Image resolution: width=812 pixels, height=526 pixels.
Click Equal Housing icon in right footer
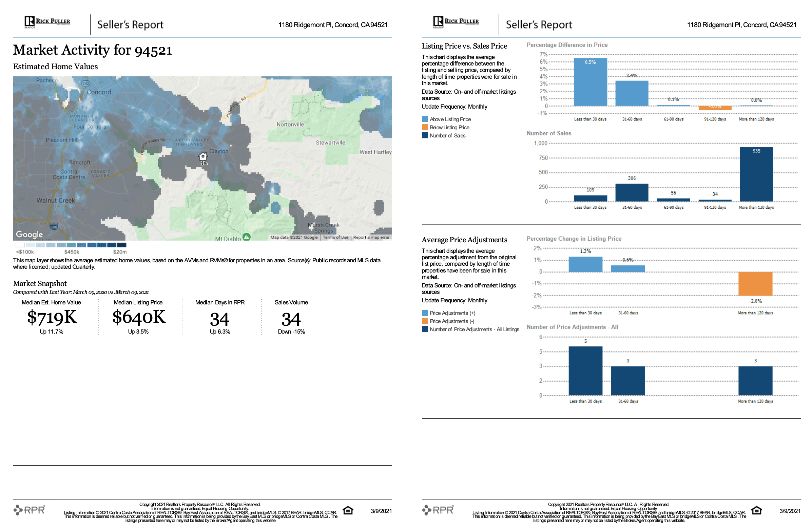click(756, 510)
